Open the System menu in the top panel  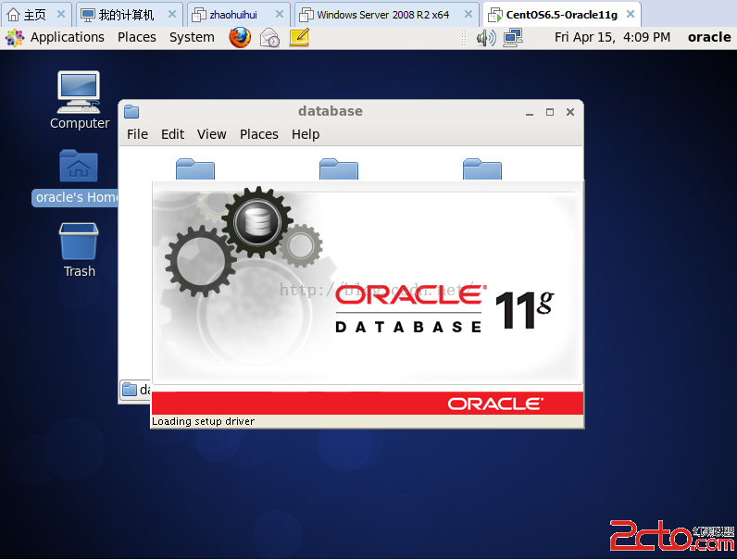[x=192, y=37]
